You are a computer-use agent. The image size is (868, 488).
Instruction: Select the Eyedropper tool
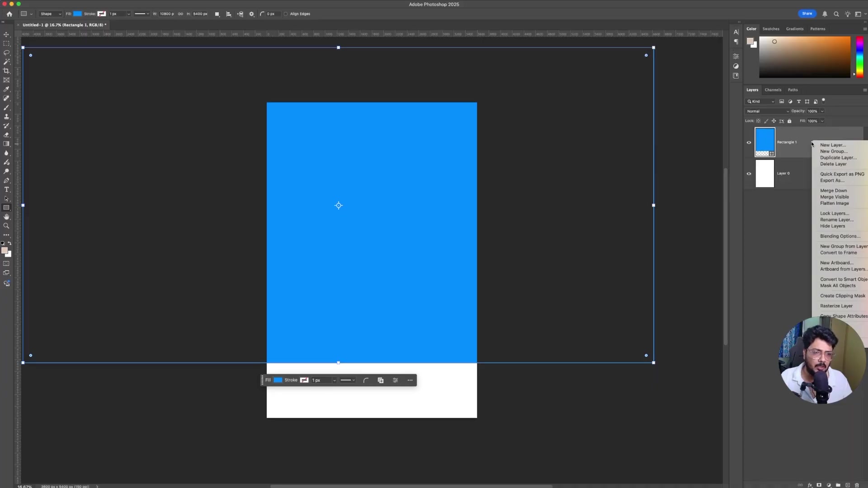[x=6, y=89]
